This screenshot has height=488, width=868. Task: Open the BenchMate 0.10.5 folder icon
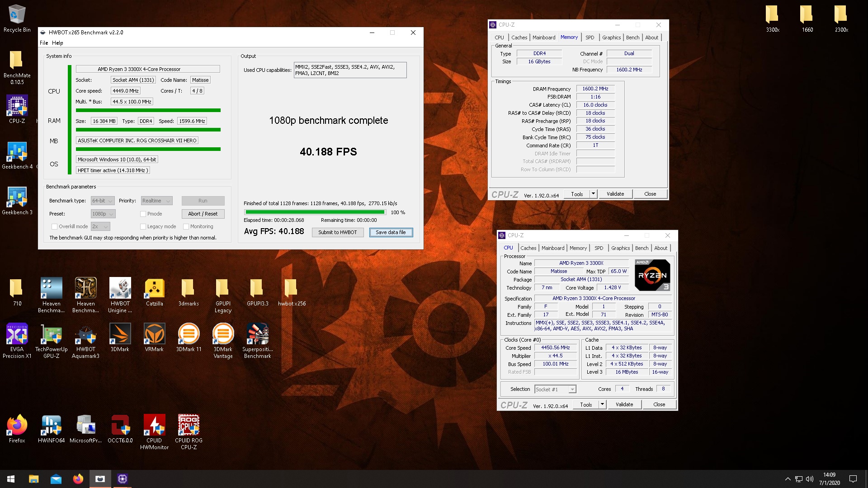coord(17,67)
